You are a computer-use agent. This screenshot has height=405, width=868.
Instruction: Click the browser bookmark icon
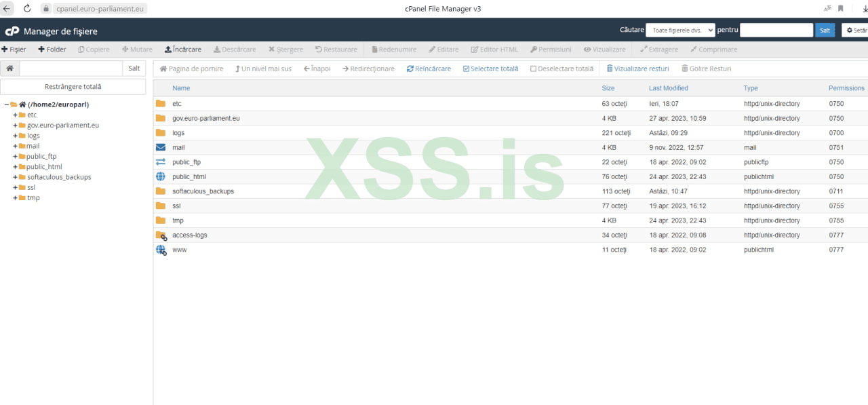tap(841, 9)
